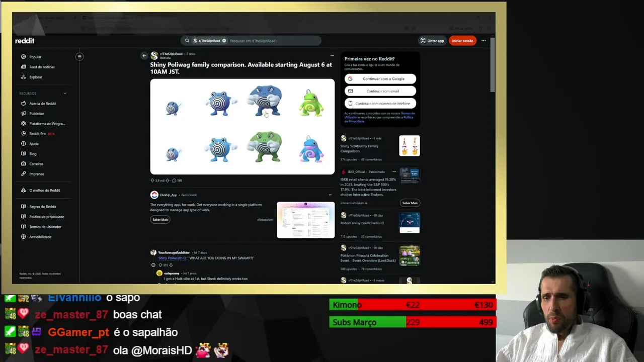Screen dimensions: 644x362
Task: Collapse the YourAverageRedditter comment thread
Action: pos(153,265)
